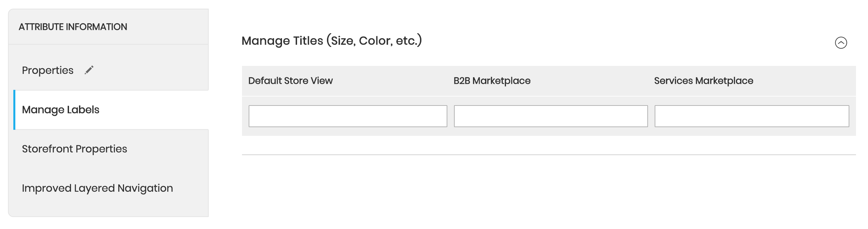The height and width of the screenshot is (229, 868).
Task: Click the word Properties in the sidebar
Action: coord(48,70)
